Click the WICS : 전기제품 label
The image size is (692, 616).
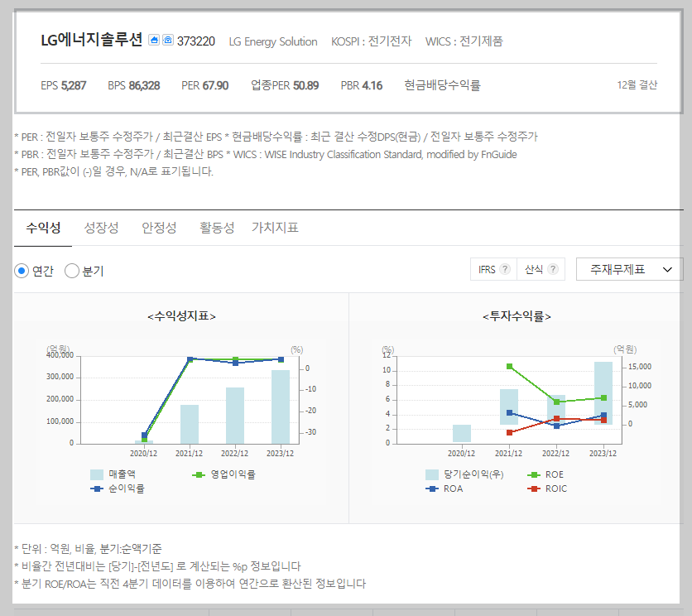[x=464, y=41]
